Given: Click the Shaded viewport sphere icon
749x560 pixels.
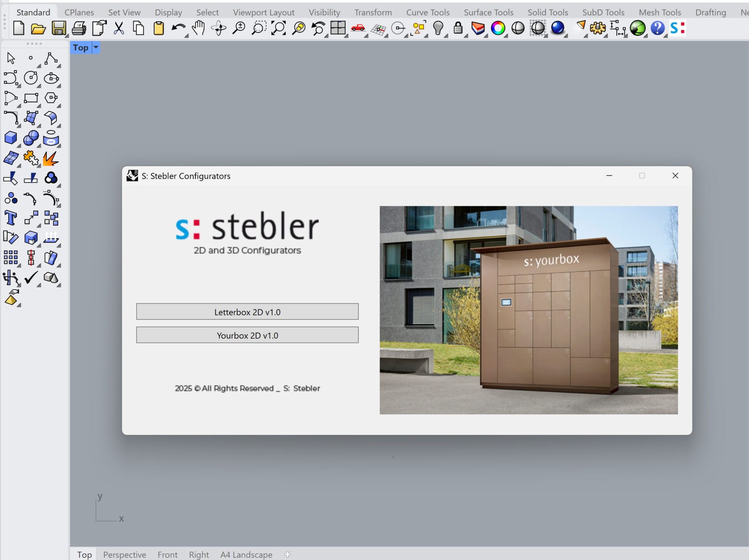Looking at the screenshot, I should tap(518, 28).
